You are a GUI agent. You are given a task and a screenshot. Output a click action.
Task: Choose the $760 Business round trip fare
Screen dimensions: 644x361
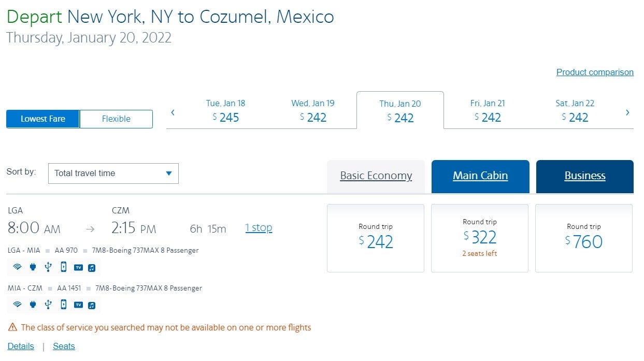pyautogui.click(x=584, y=238)
